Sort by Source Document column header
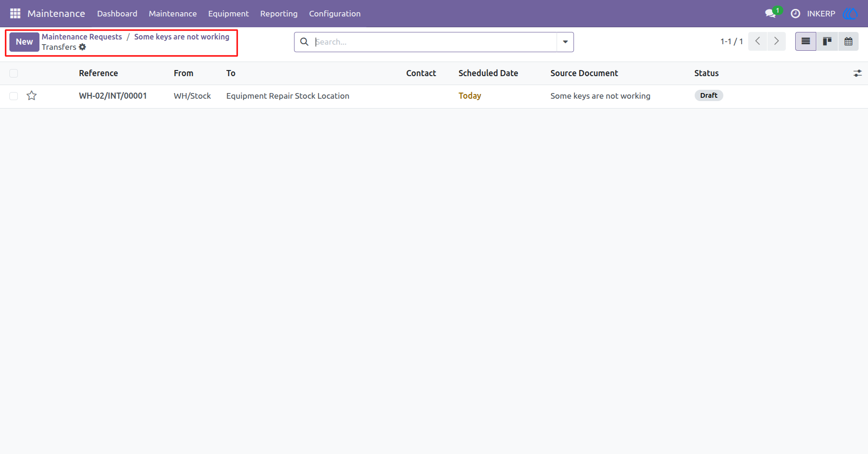This screenshot has width=868, height=454. point(584,73)
